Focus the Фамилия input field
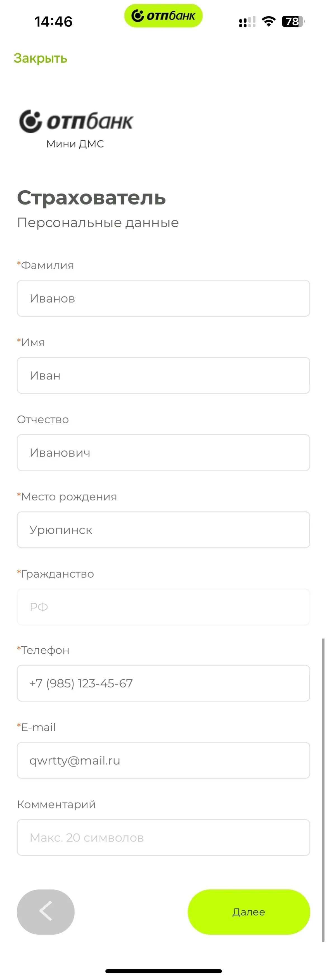Screen dimensions: 327x980 coord(163,298)
